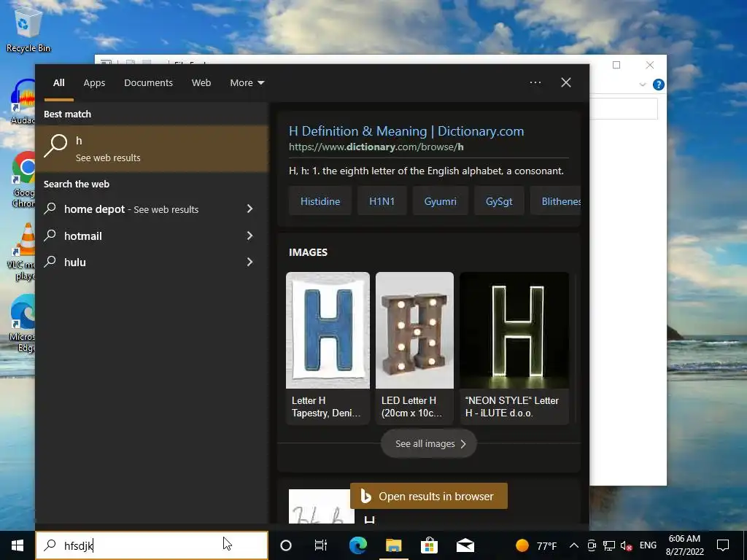Open the LED Letter H image

click(414, 348)
